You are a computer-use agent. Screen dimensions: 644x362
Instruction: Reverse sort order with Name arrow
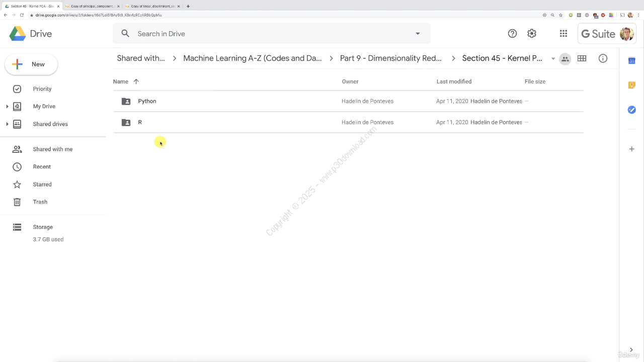tap(136, 81)
